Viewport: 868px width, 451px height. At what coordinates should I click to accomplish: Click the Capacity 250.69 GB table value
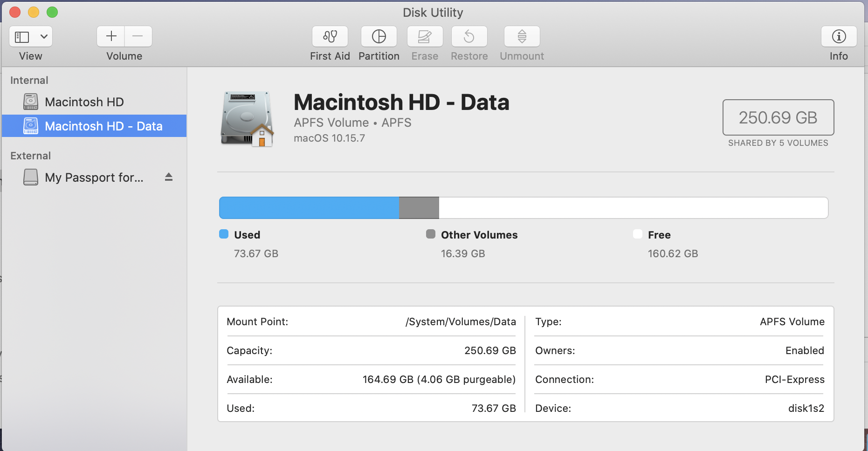(490, 350)
